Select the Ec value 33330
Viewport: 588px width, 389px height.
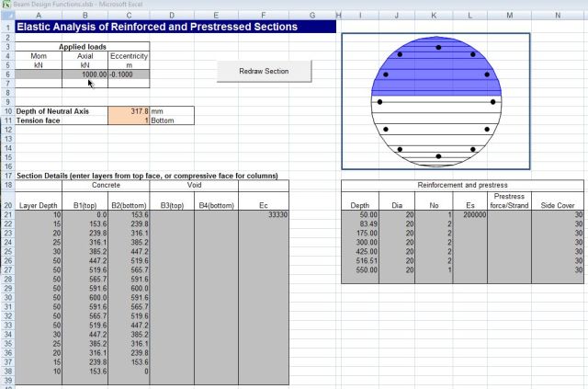[264, 215]
